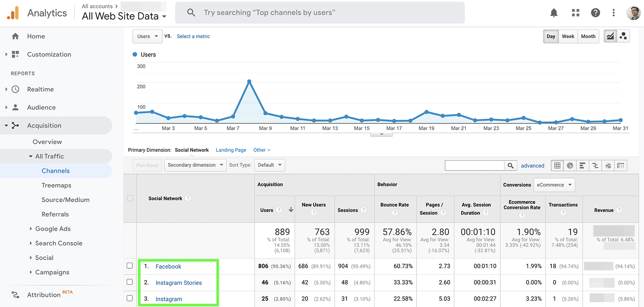Viewport: 644px width, 307px height.
Task: Open the eCommerce conversions dropdown
Action: (x=554, y=185)
